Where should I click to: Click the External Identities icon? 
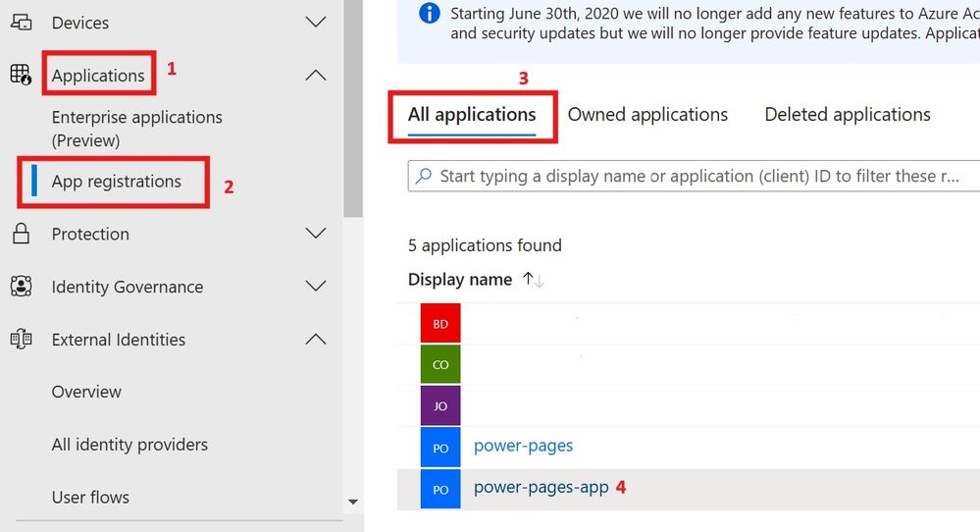click(22, 339)
